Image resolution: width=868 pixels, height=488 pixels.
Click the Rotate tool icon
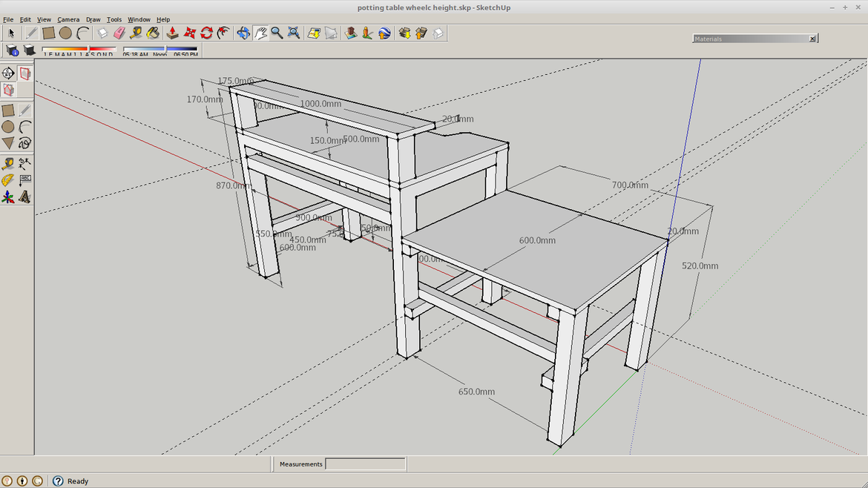(206, 33)
